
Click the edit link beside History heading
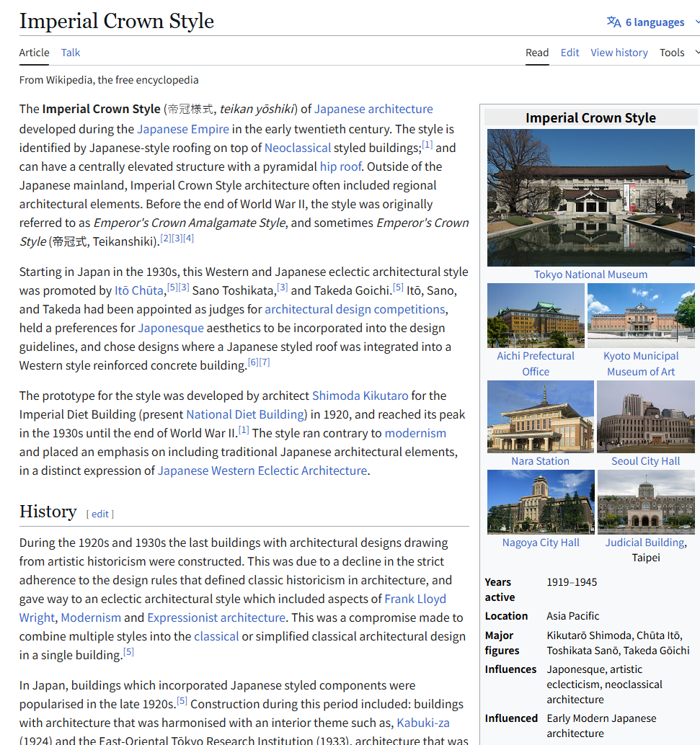(100, 514)
